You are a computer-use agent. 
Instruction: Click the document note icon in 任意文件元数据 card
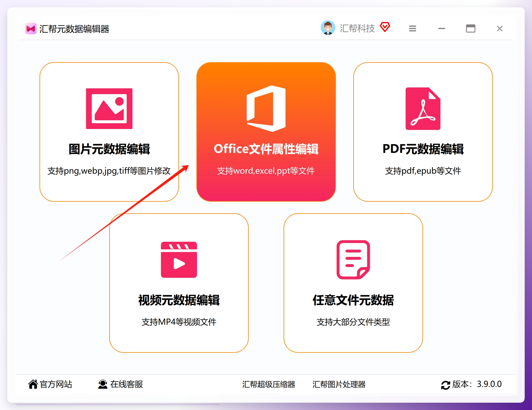coord(353,260)
